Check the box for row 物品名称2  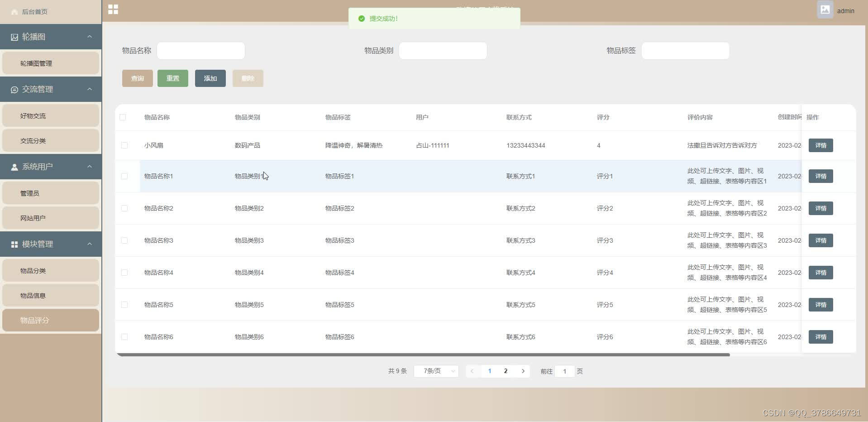tap(124, 208)
